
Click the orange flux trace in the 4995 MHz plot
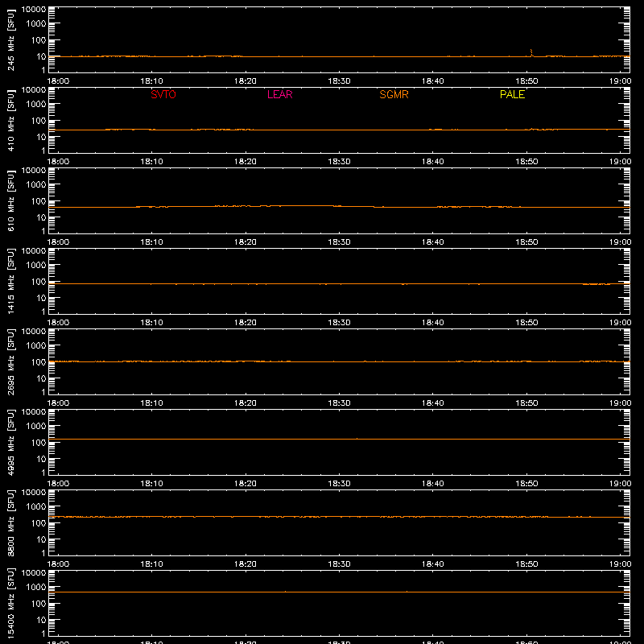pyautogui.click(x=339, y=439)
